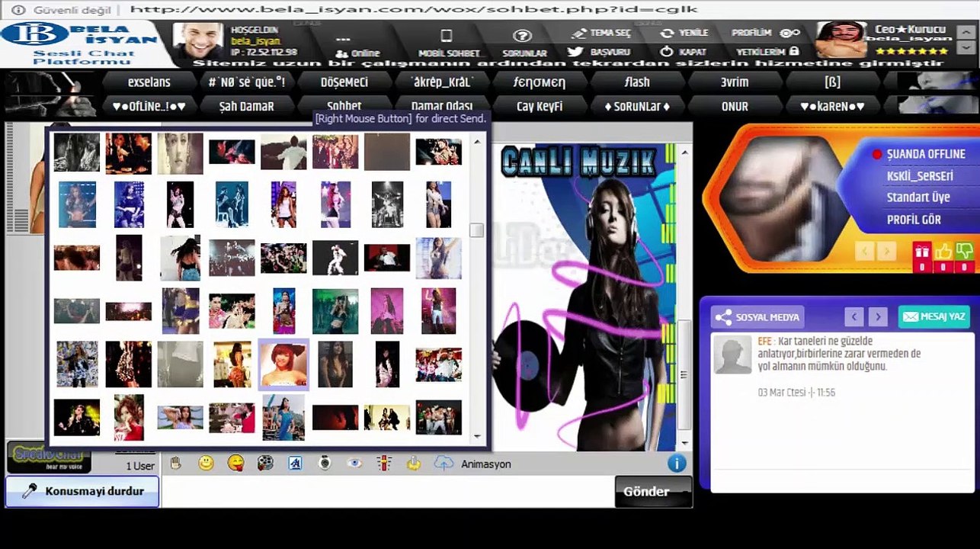Click the browser address bar URL

tap(414, 9)
